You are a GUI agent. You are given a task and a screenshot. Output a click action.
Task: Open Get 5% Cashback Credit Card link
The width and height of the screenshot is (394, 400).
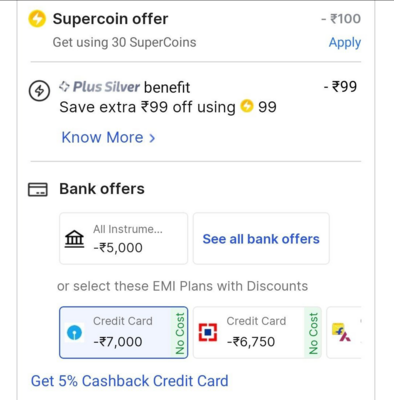click(129, 381)
